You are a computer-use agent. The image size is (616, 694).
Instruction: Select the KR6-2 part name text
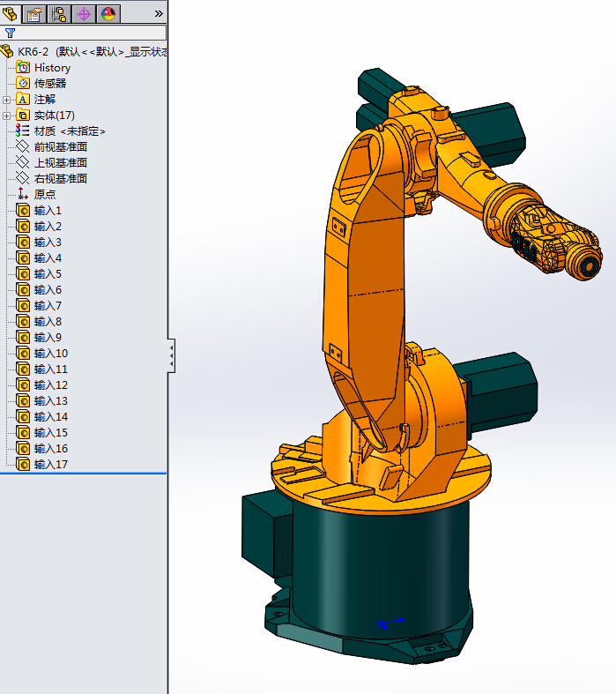33,52
